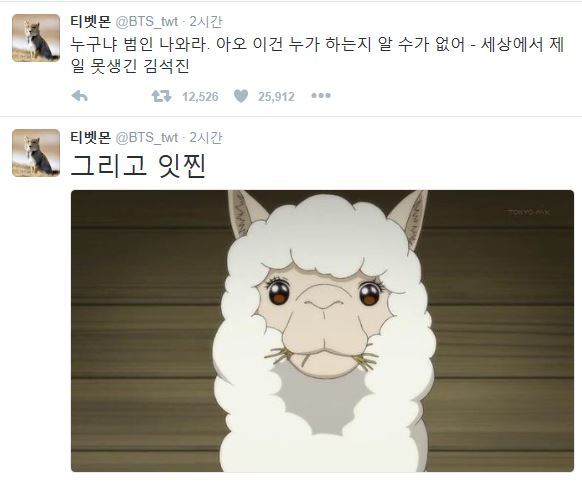Click the TOKYO MX watermark in image
This screenshot has width=582, height=485.
[x=529, y=212]
